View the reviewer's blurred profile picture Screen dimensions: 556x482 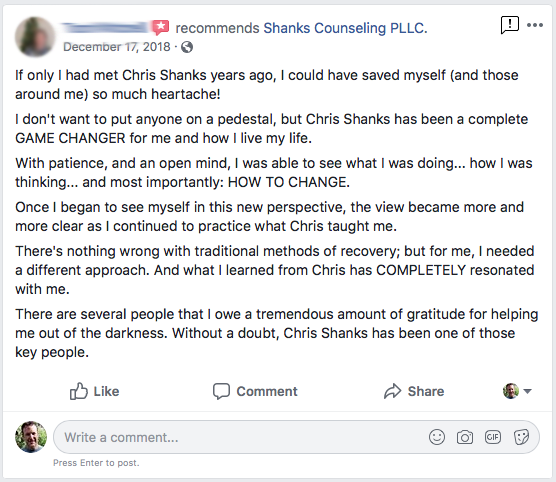(35, 37)
